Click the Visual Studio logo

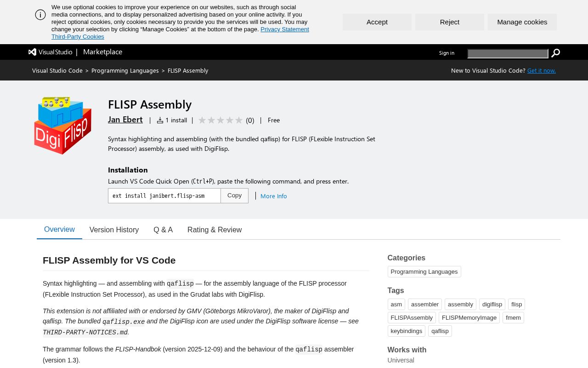pyautogui.click(x=51, y=52)
